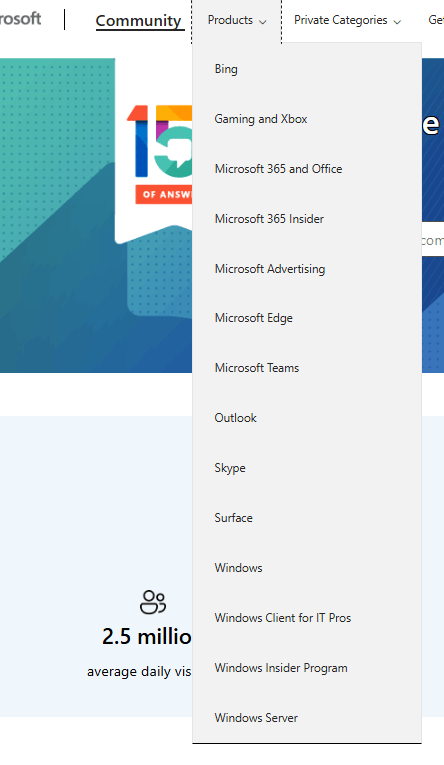Screen dimensions: 444x765
Task: Click the 2.5 million statistic text
Action: [x=147, y=636]
